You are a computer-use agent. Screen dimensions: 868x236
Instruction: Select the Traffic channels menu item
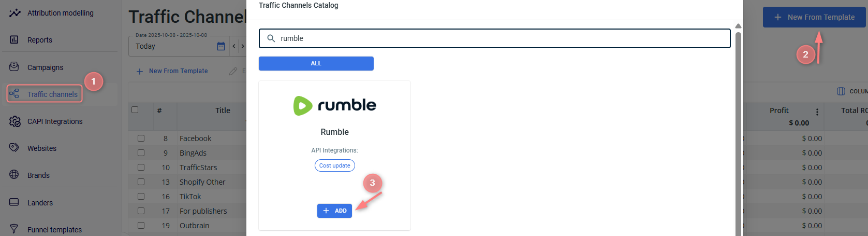coord(52,94)
